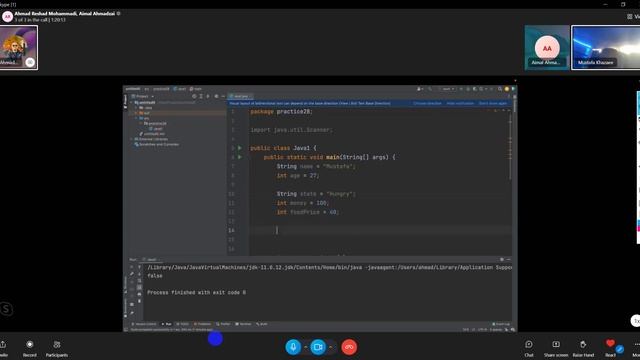The width and height of the screenshot is (640, 360).
Task: Select Java1 class in project tree
Action: 156,129
